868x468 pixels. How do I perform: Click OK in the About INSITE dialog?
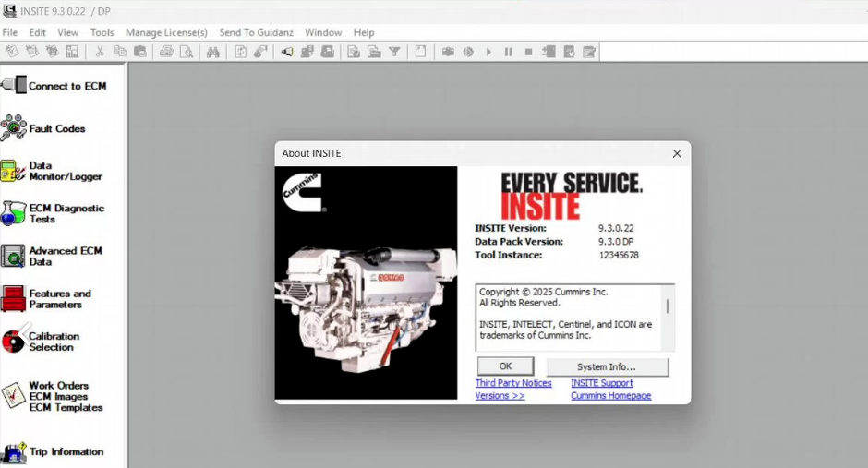[x=505, y=366]
